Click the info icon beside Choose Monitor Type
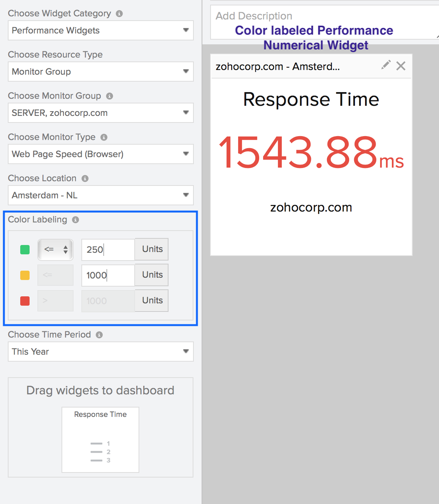The height and width of the screenshot is (504, 439). coord(104,137)
